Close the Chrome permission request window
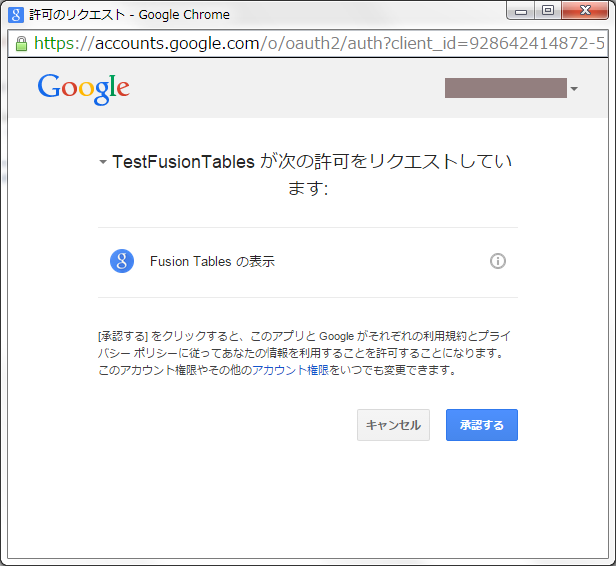The width and height of the screenshot is (616, 566). click(585, 11)
